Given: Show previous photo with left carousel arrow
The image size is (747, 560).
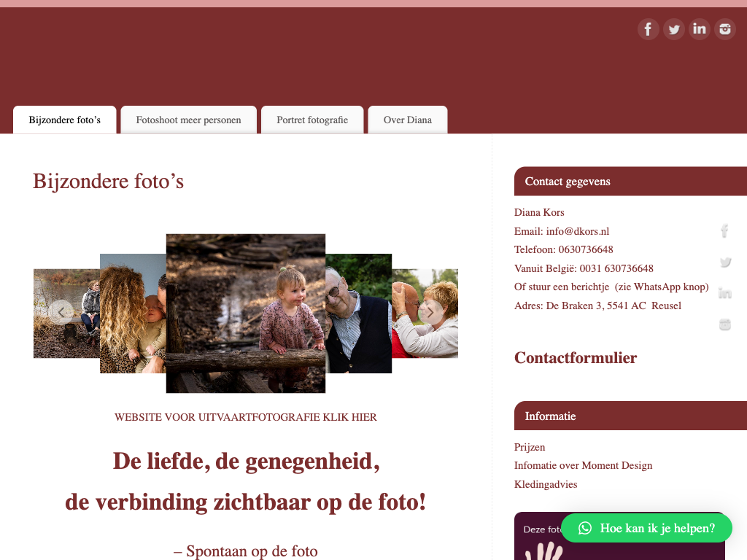Looking at the screenshot, I should coord(61,312).
